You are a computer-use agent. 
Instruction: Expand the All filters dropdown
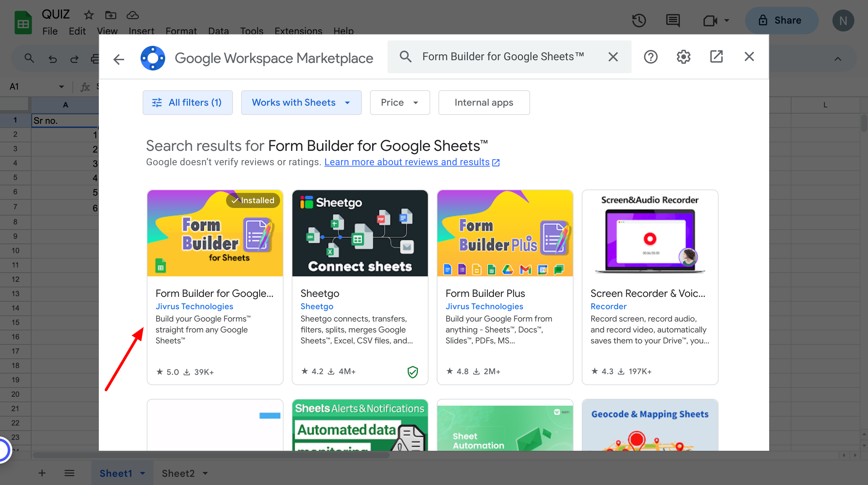187,103
